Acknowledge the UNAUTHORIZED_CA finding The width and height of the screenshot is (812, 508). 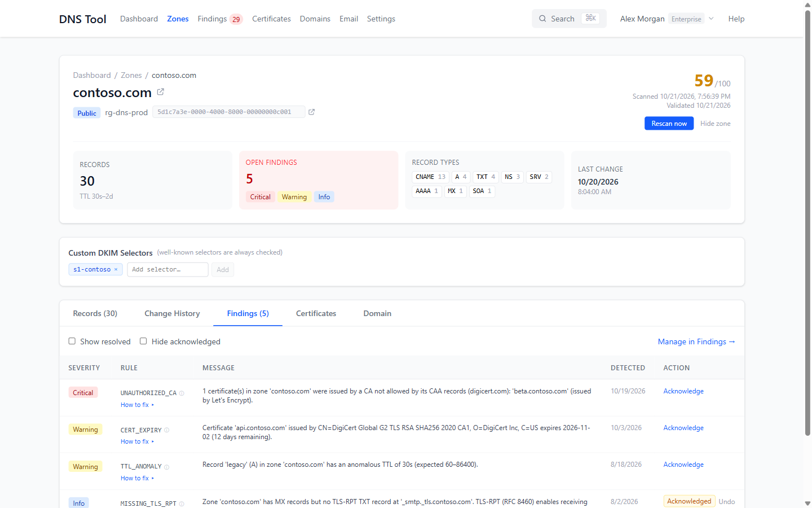click(x=683, y=391)
